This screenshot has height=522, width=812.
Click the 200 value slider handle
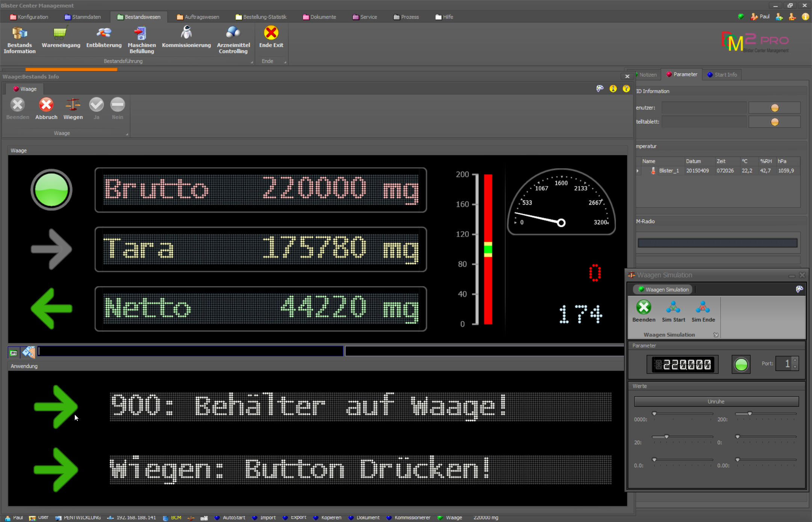(750, 413)
